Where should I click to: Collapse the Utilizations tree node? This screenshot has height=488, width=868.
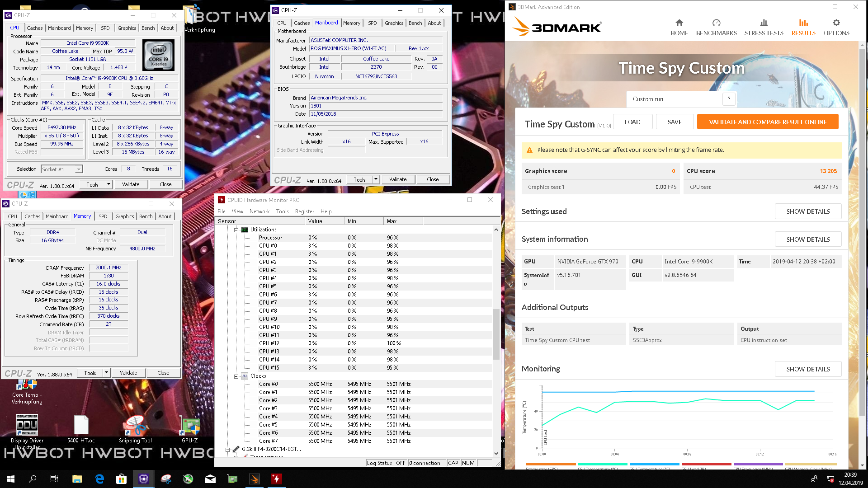pyautogui.click(x=236, y=230)
